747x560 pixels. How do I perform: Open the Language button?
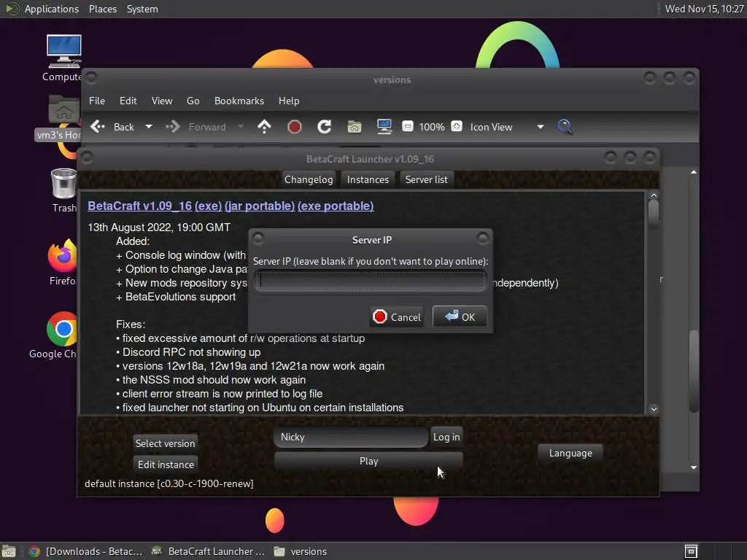570,453
